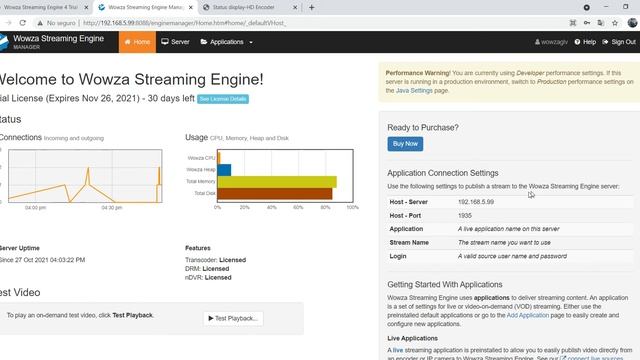
Task: Open the Home tab in Wowza navbar
Action: pos(137,42)
